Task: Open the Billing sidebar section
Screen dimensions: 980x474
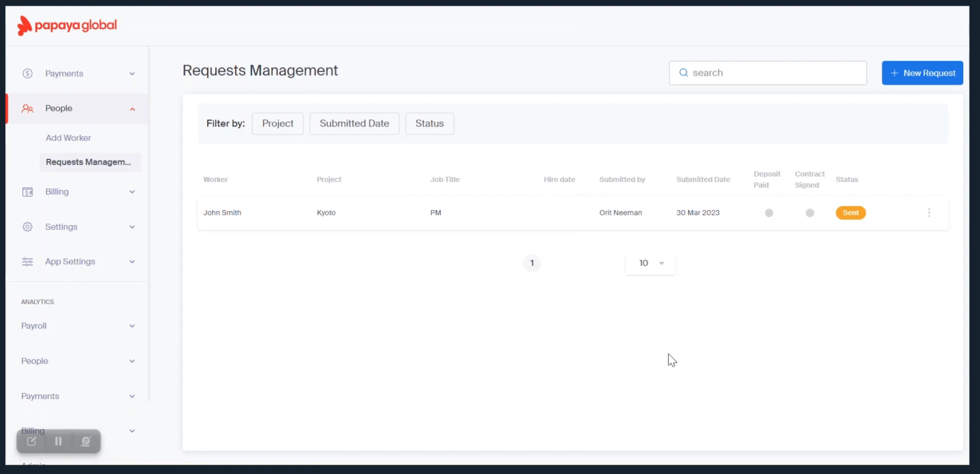Action: (77, 192)
